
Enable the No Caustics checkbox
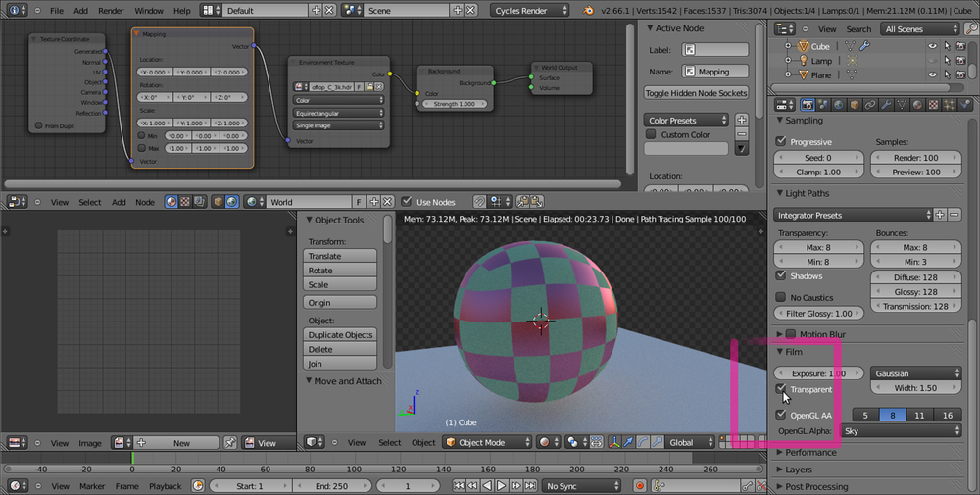pyautogui.click(x=781, y=297)
